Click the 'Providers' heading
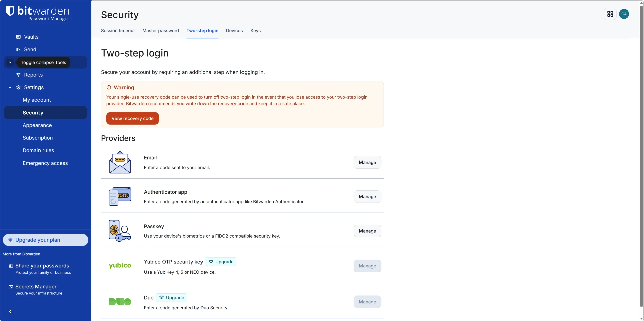The width and height of the screenshot is (644, 321). point(118,138)
